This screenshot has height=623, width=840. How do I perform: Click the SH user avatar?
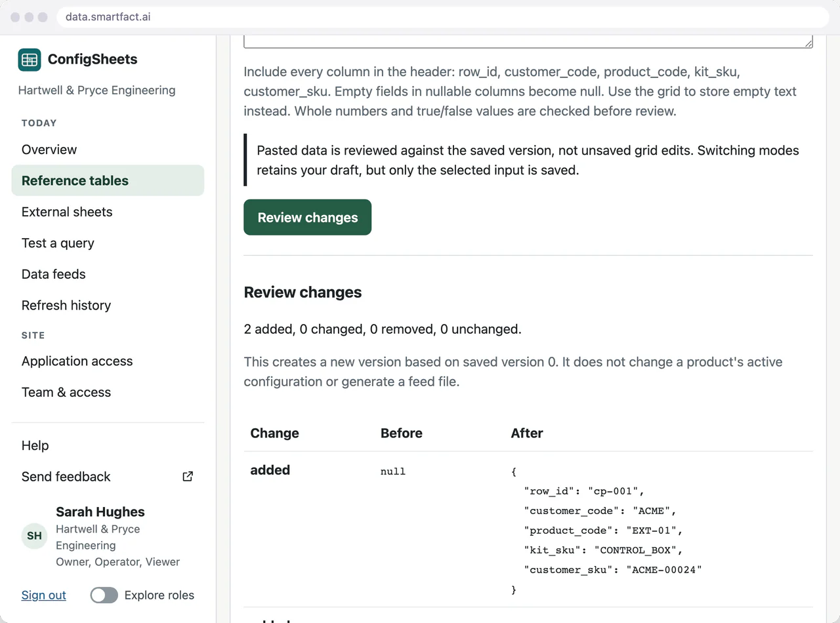pos(34,536)
